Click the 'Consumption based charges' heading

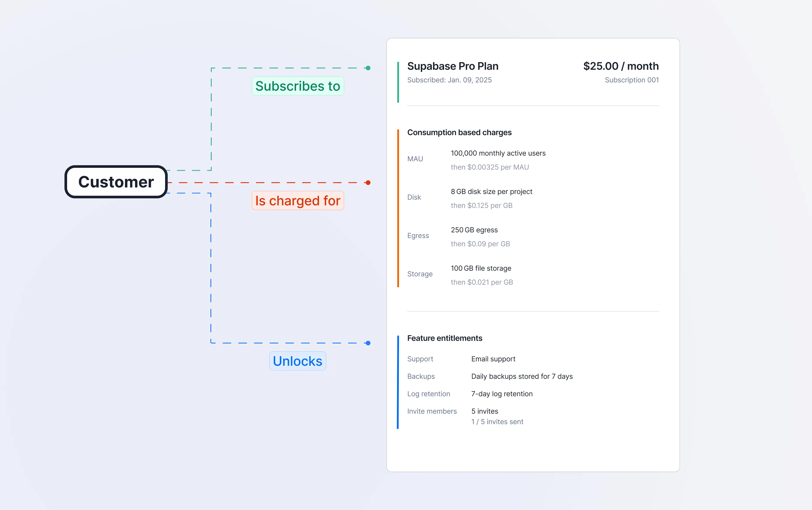(x=459, y=133)
